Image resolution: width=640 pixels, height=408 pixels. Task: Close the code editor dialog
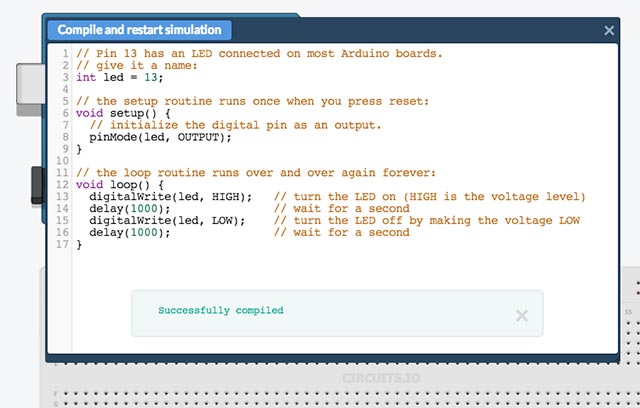pos(609,31)
